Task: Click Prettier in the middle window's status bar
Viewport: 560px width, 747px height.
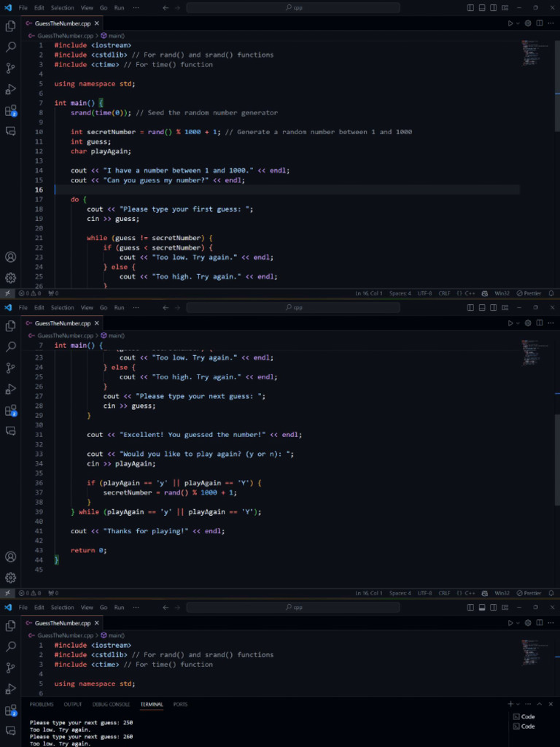Action: (x=529, y=593)
